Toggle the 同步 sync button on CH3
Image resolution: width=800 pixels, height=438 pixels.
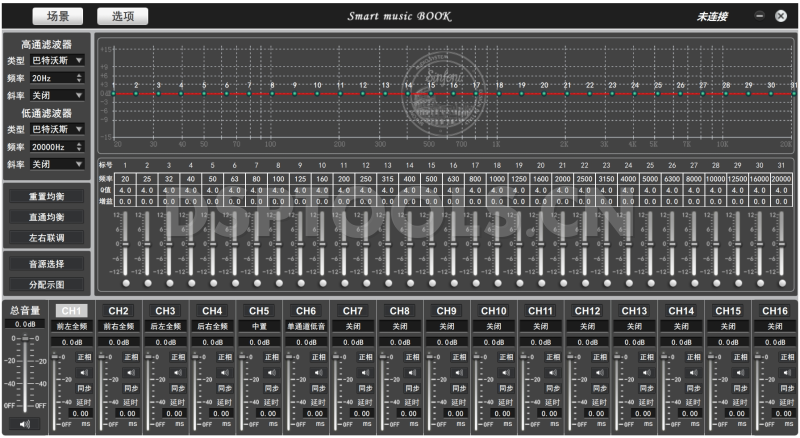pos(178,386)
